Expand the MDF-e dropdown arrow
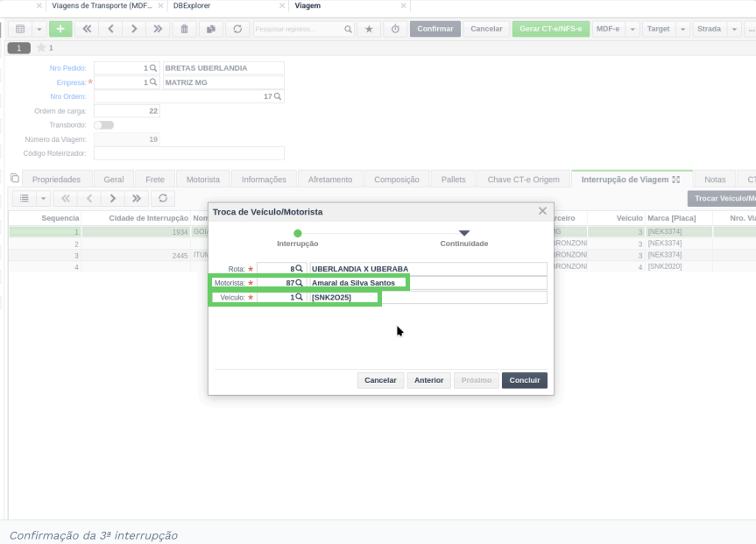This screenshot has height=544, width=756. click(632, 29)
